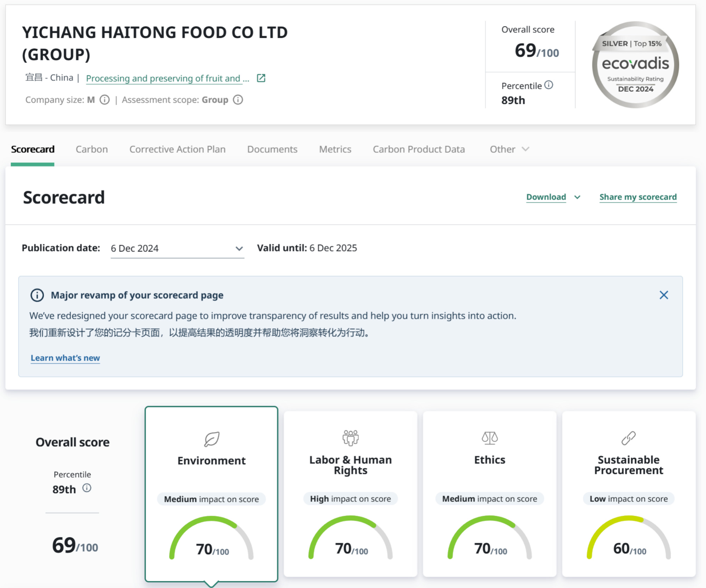Click Low impact on score badge
Viewport: 706px width, 588px height.
click(x=629, y=499)
